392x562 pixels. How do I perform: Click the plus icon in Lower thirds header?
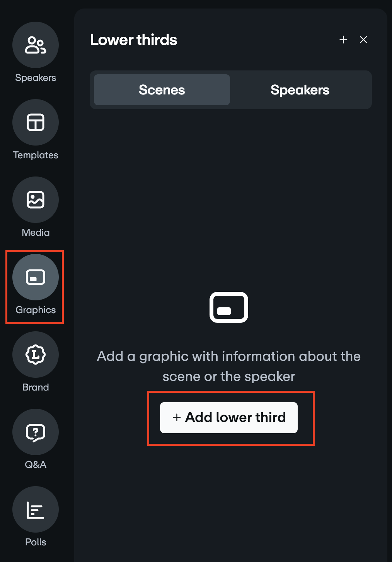343,39
